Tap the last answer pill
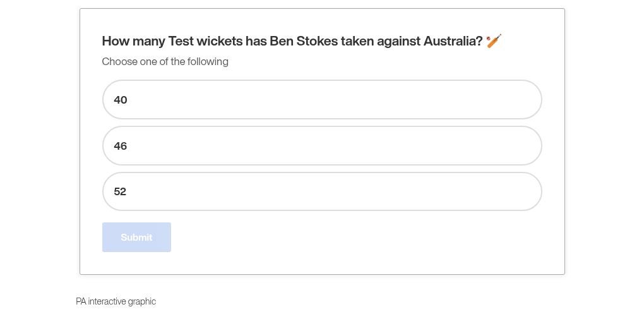644x314 pixels. click(x=322, y=191)
